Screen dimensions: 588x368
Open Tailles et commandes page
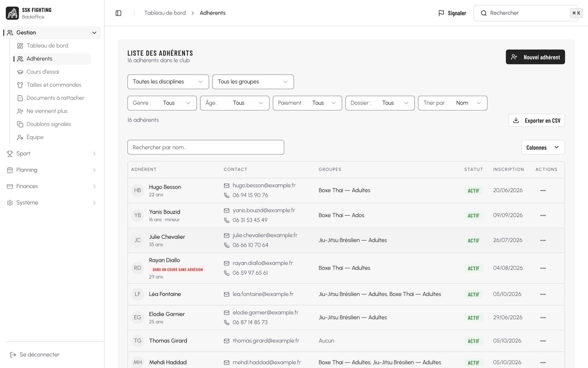(52, 85)
